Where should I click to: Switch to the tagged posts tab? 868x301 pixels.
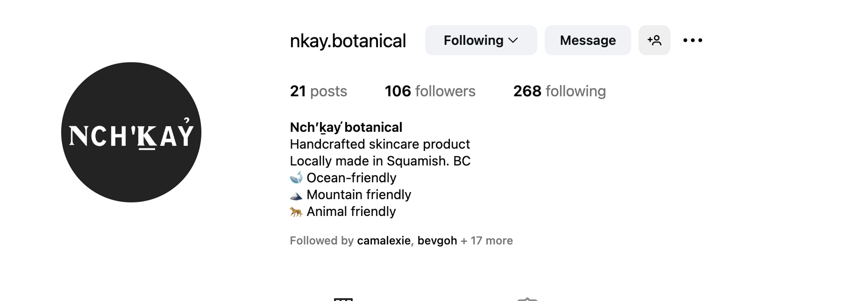pyautogui.click(x=527, y=299)
